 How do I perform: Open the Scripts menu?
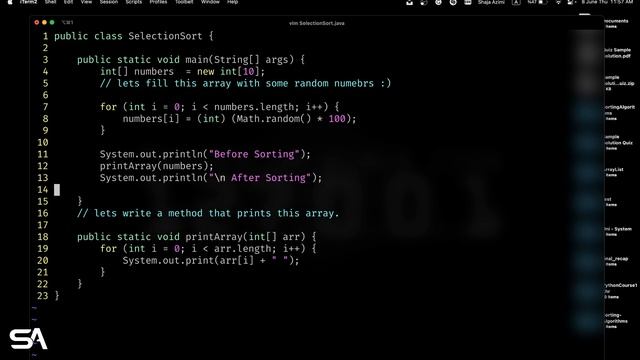click(x=133, y=2)
